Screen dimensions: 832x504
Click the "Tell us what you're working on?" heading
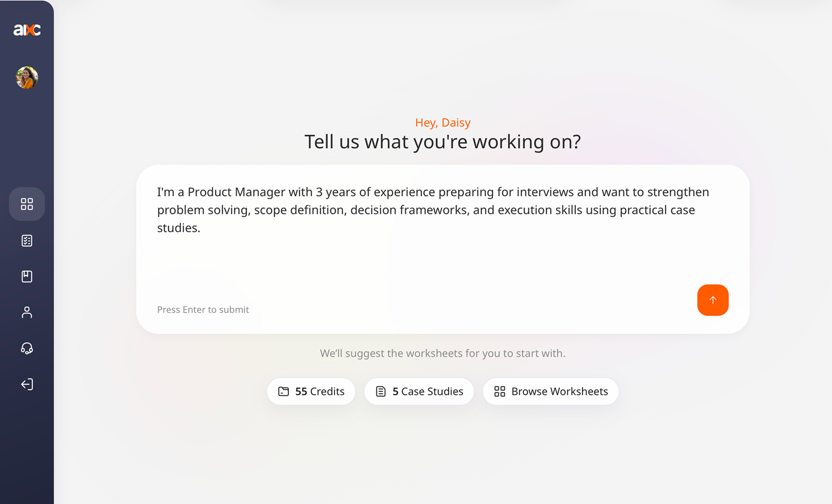pyautogui.click(x=443, y=142)
